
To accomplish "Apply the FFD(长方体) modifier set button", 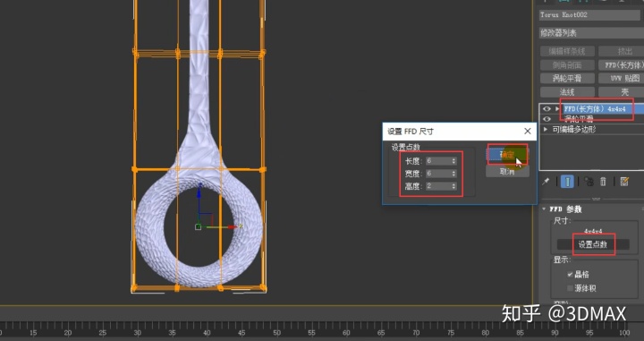I will point(622,65).
